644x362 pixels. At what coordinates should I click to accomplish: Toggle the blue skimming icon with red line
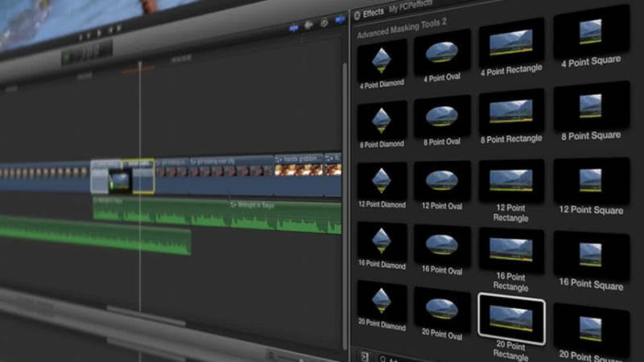tap(294, 28)
